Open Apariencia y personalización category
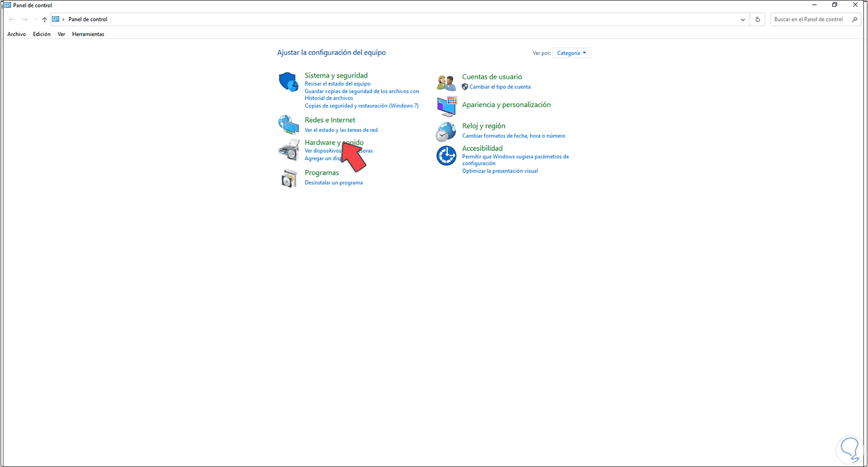Viewport: 868px width, 467px height. [506, 105]
